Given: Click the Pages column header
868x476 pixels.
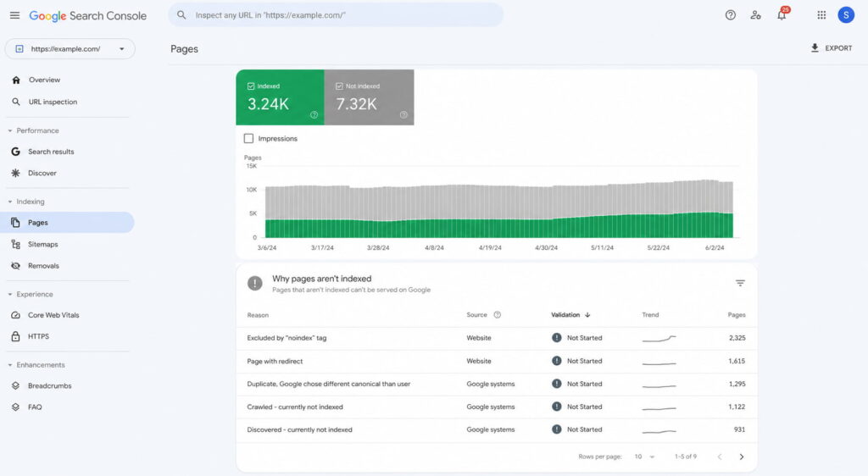Looking at the screenshot, I should point(737,315).
